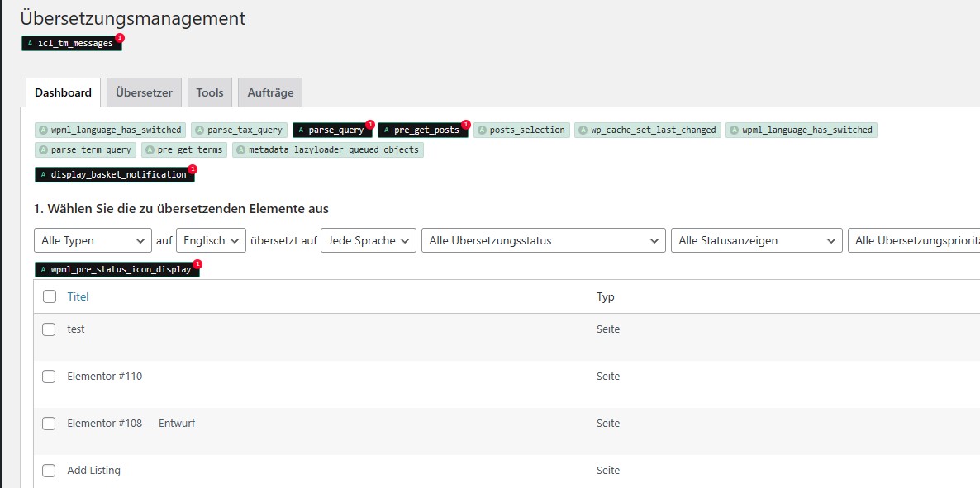This screenshot has height=488, width=980.
Task: Click red badge on pre_get_posts tag
Action: coord(466,125)
